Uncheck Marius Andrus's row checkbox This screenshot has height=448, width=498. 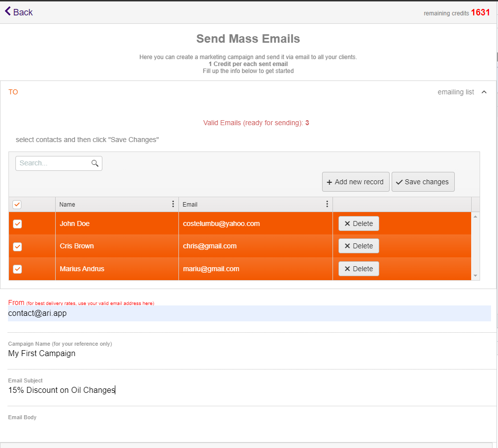[x=17, y=269]
